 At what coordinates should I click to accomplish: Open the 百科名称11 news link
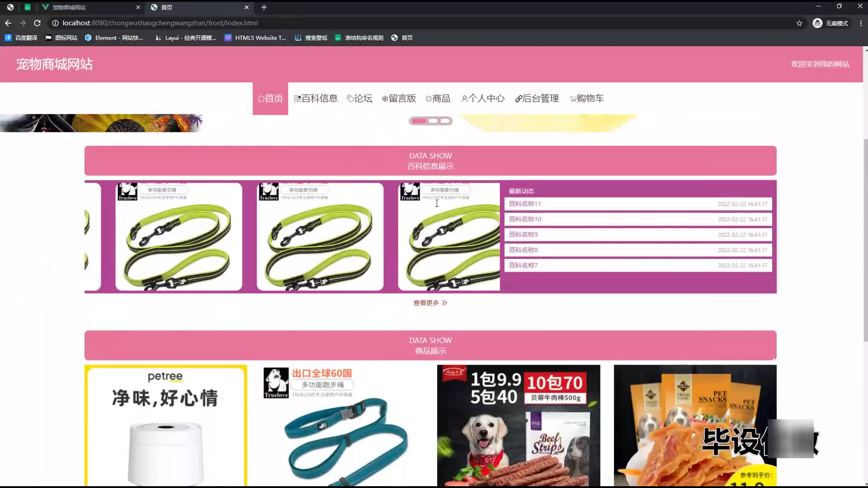(525, 204)
